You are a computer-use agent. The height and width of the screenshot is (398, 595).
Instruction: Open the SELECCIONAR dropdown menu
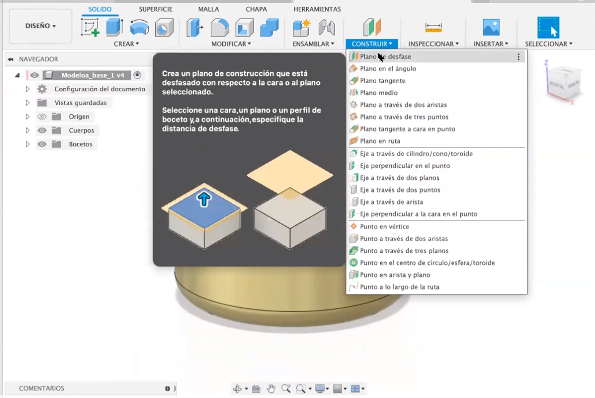(549, 44)
